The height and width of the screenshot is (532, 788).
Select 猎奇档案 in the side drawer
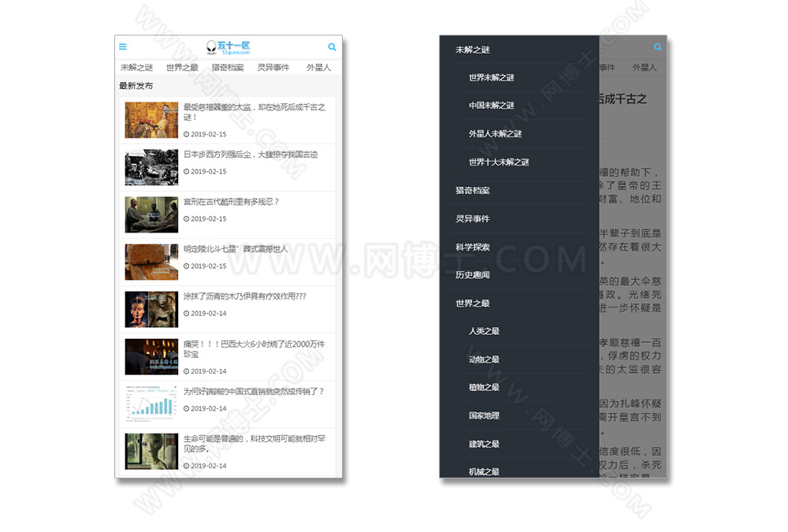(472, 190)
